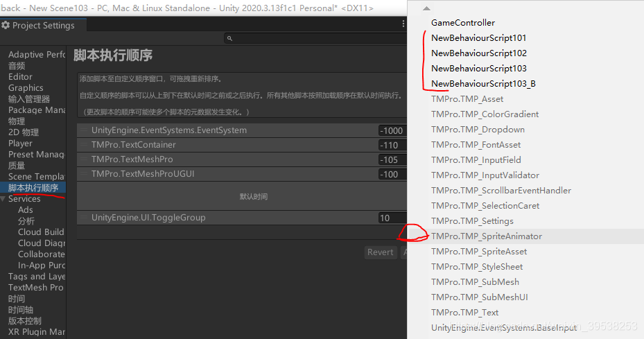Select the Player settings category

click(20, 143)
